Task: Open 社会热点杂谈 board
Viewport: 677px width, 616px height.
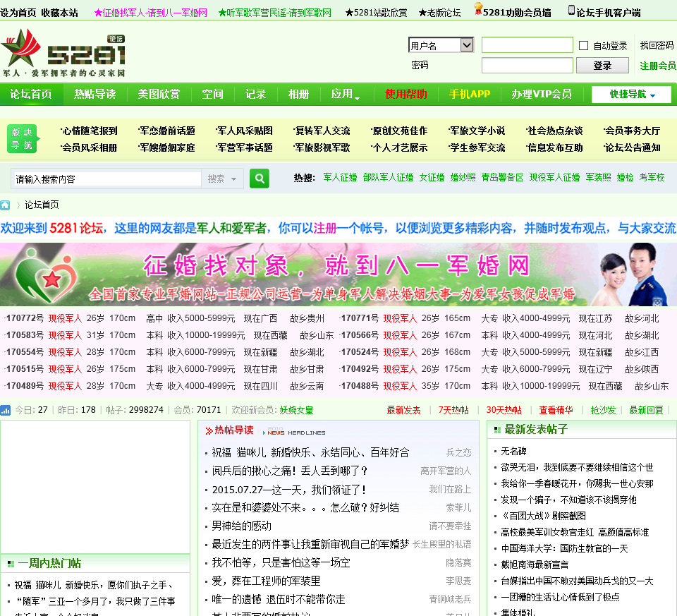Action: pos(554,131)
